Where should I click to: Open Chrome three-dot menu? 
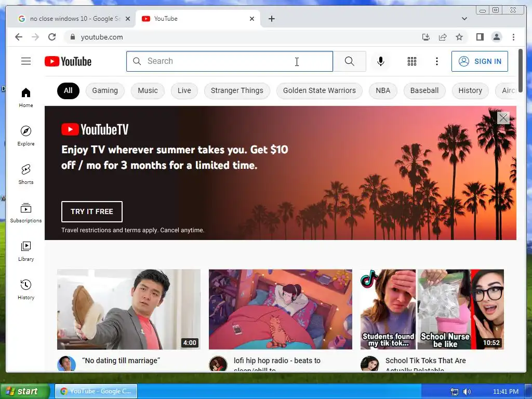click(513, 37)
